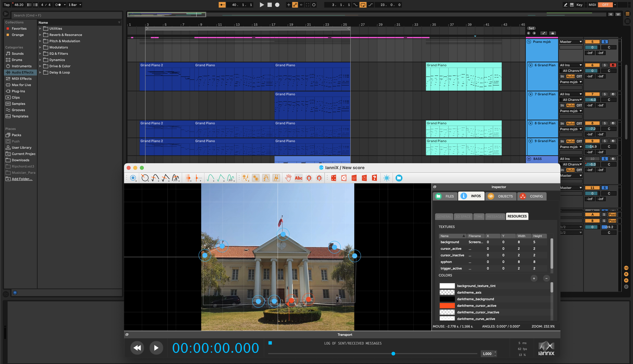
Task: Click the IanniX fast rewind button
Action: [137, 348]
